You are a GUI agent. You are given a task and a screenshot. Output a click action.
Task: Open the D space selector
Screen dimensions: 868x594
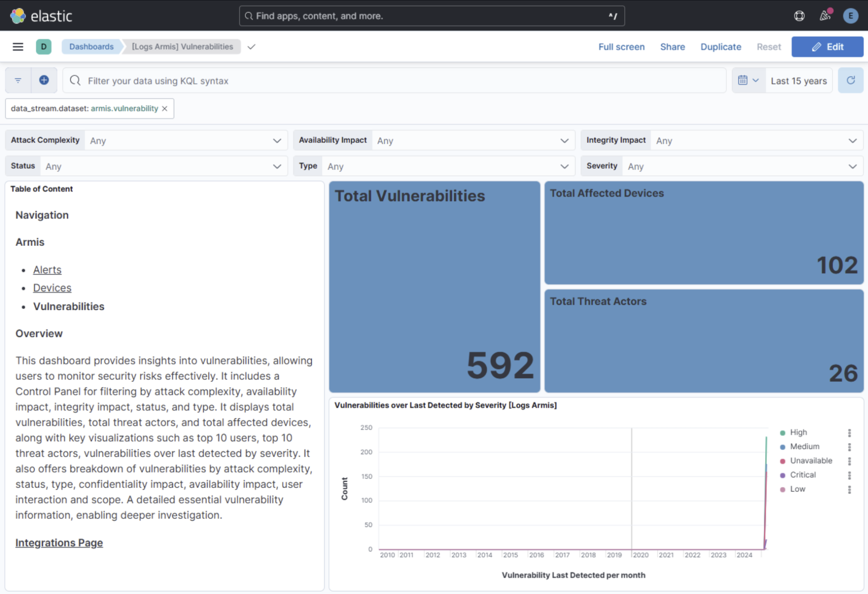click(43, 46)
